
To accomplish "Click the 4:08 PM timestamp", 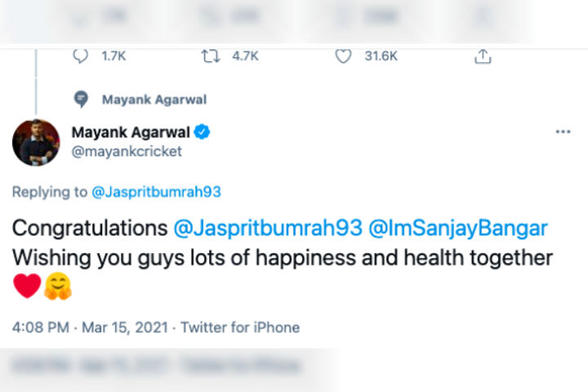I will point(41,327).
